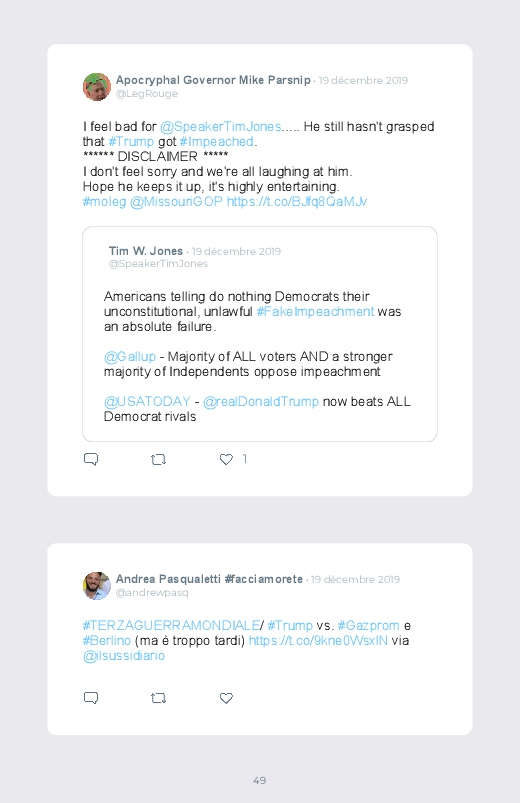Click the #FakeImpeachment hashtag

tap(315, 312)
